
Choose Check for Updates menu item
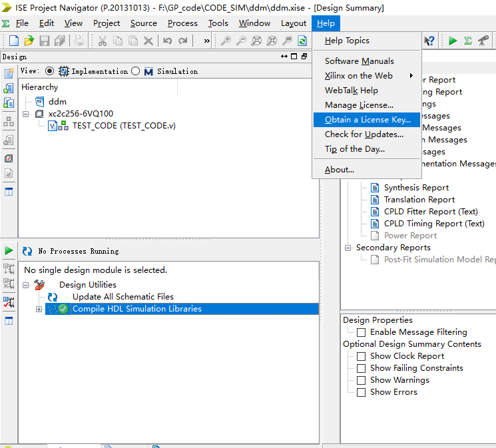(x=367, y=134)
